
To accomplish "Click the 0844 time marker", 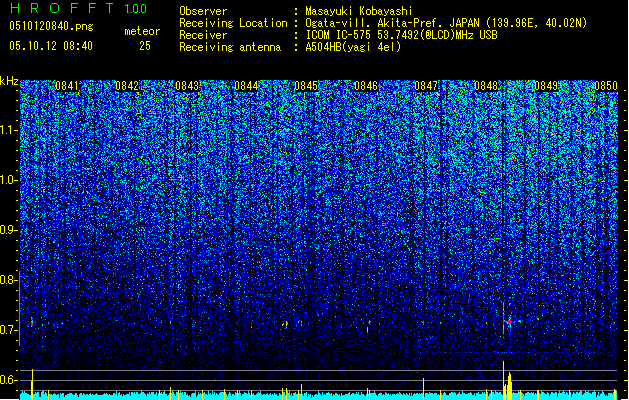I will 246,86.
